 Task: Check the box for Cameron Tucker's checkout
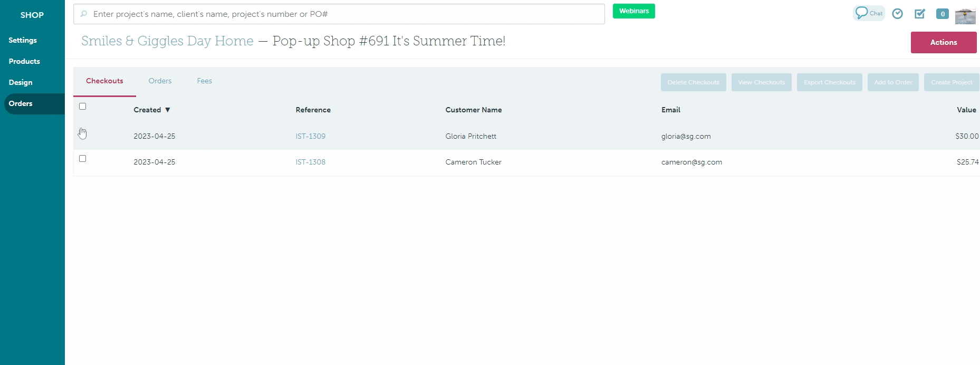pos(82,159)
